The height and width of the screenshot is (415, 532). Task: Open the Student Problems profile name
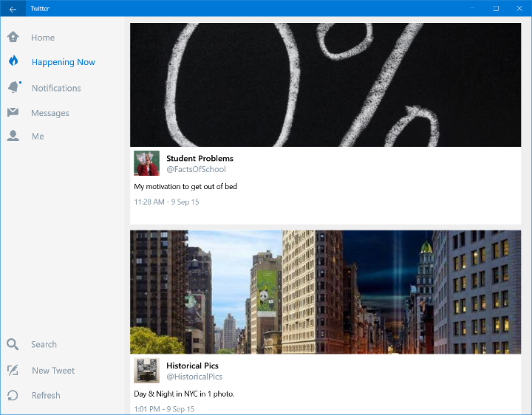pos(199,158)
